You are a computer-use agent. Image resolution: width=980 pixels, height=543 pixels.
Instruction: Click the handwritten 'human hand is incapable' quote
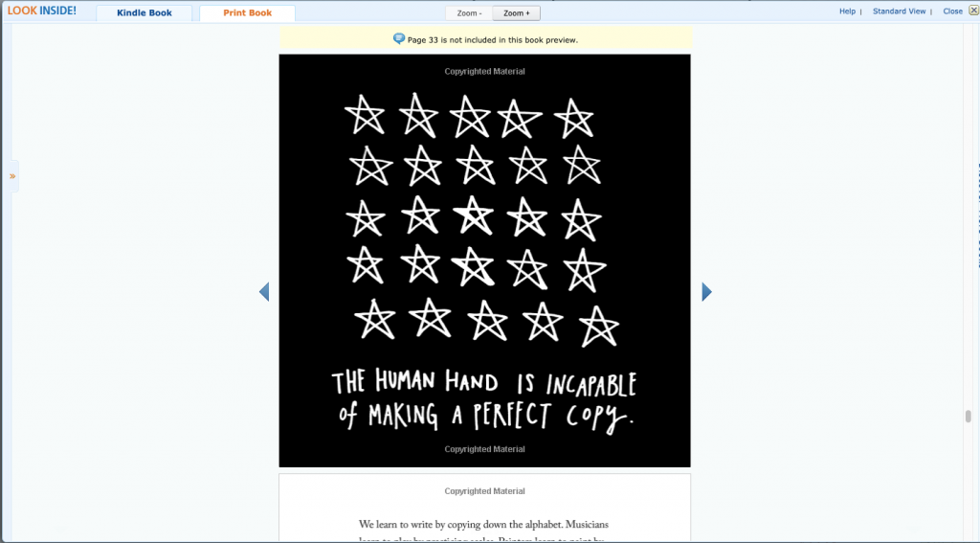click(484, 399)
